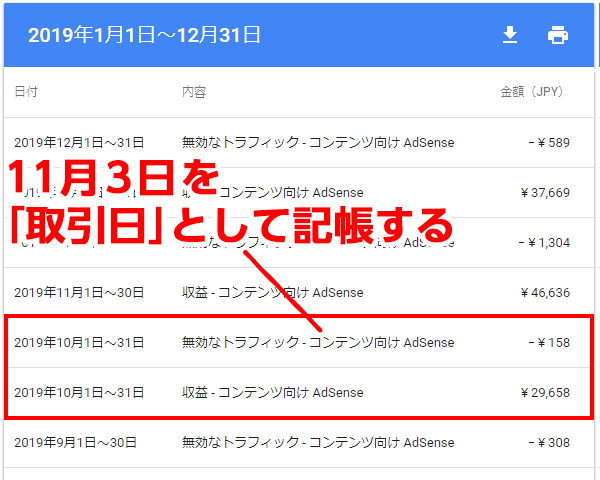Click the 日付 column header
This screenshot has height=480, width=600.
[x=26, y=91]
